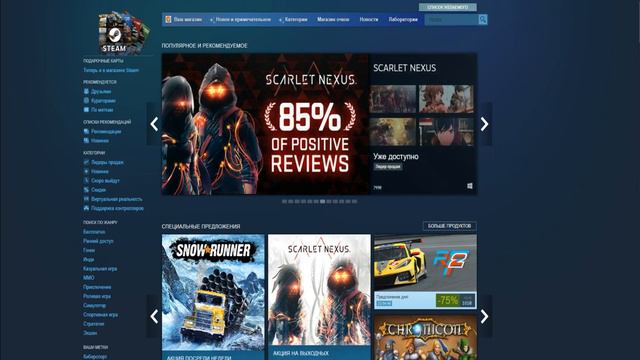
Task: Click the Steam gift cards logo image
Action: pos(124,33)
